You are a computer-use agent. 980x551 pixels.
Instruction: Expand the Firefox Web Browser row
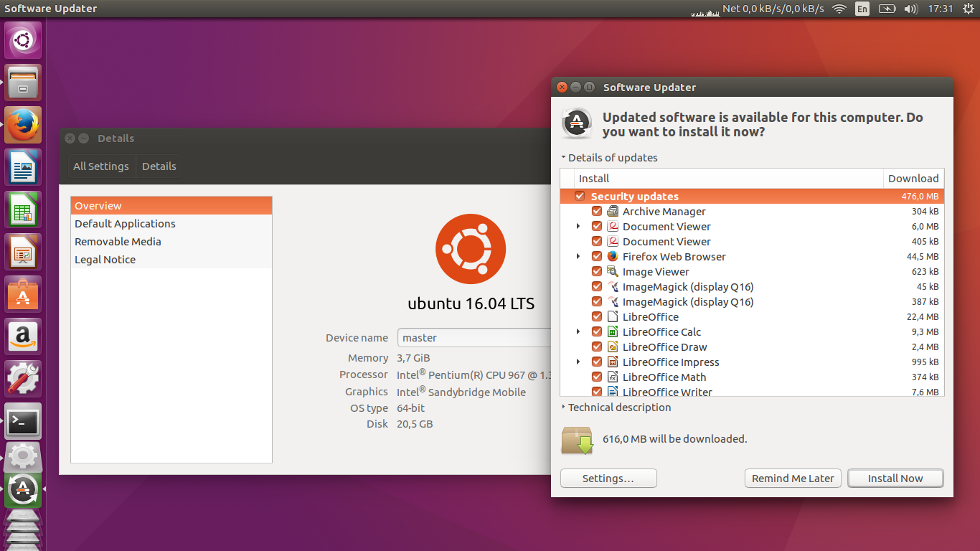(578, 256)
